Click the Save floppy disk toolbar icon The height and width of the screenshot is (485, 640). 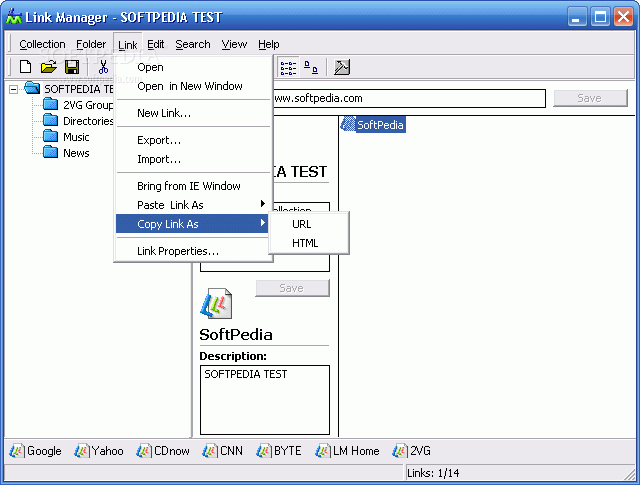(x=72, y=67)
